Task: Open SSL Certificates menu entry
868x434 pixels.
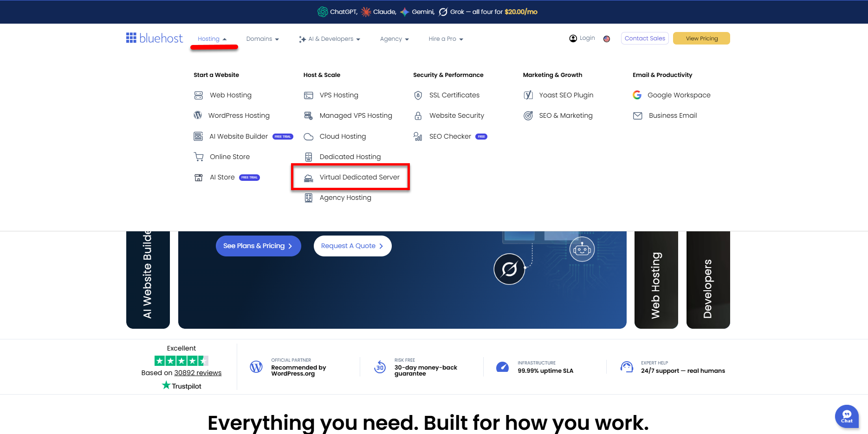Action: pos(454,95)
